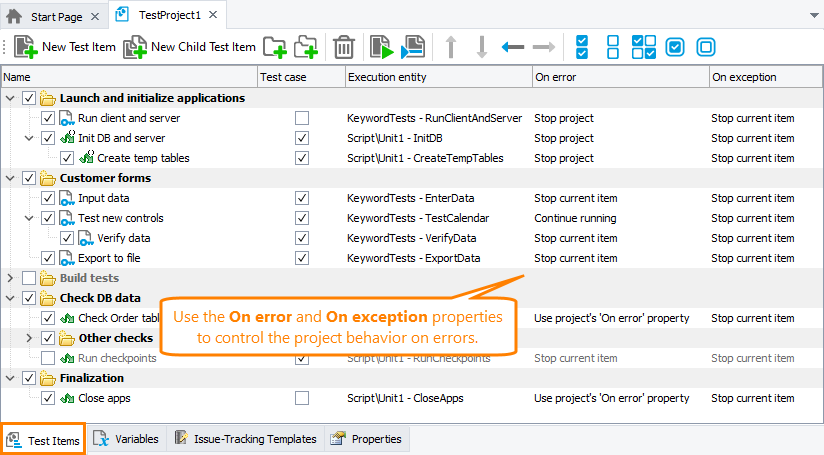Click the On exception column header

click(766, 77)
